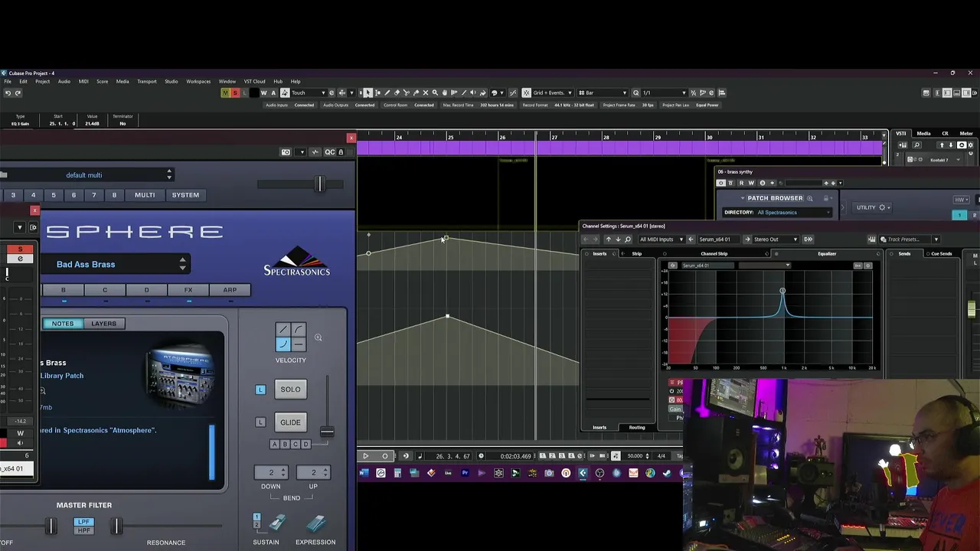This screenshot has width=980, height=551.
Task: Switch to Routing tab in Channel Settings
Action: pyautogui.click(x=637, y=428)
